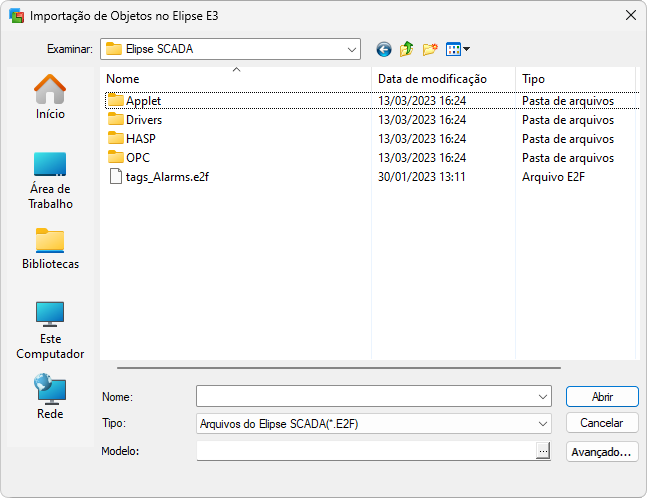
Task: Open the Rede network location
Action: (x=50, y=397)
